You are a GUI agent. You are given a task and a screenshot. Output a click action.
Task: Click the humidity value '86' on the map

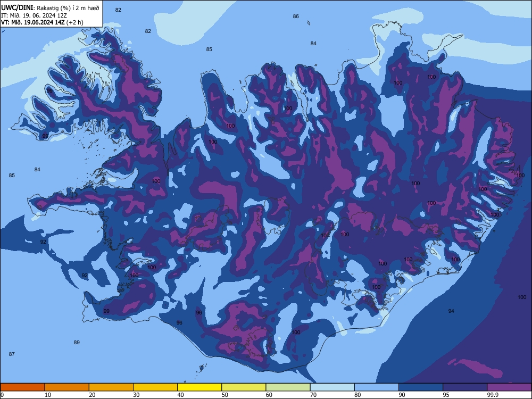point(296,16)
